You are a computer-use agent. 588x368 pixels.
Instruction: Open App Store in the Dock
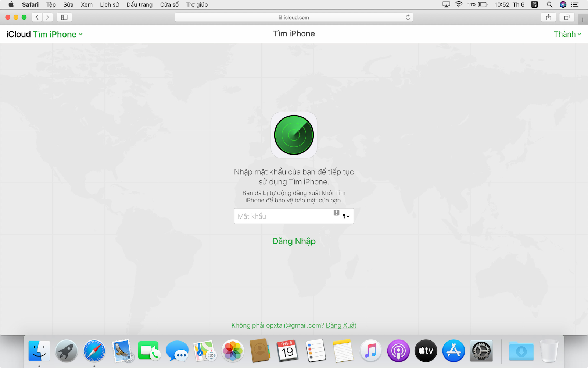coord(453,351)
